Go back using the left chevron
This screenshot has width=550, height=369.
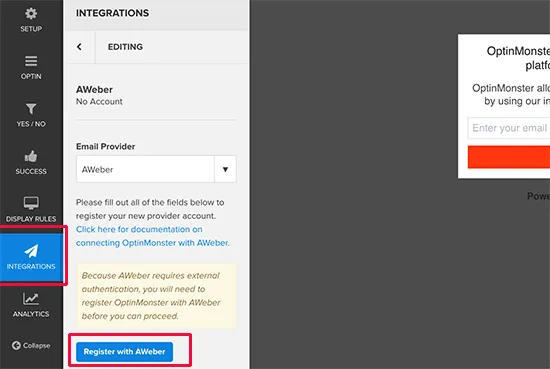(79, 47)
